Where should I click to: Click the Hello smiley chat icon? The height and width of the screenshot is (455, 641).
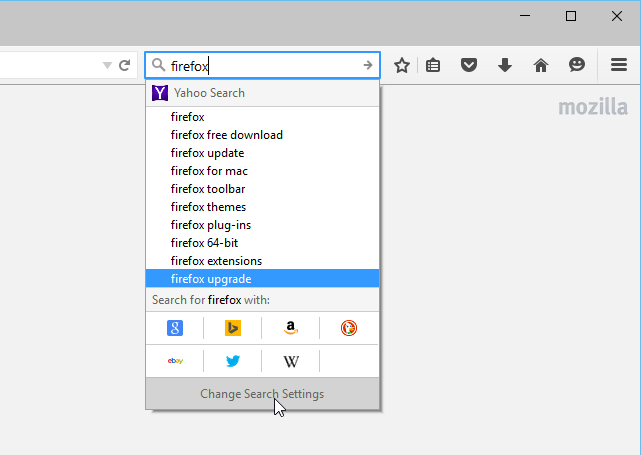pos(577,65)
